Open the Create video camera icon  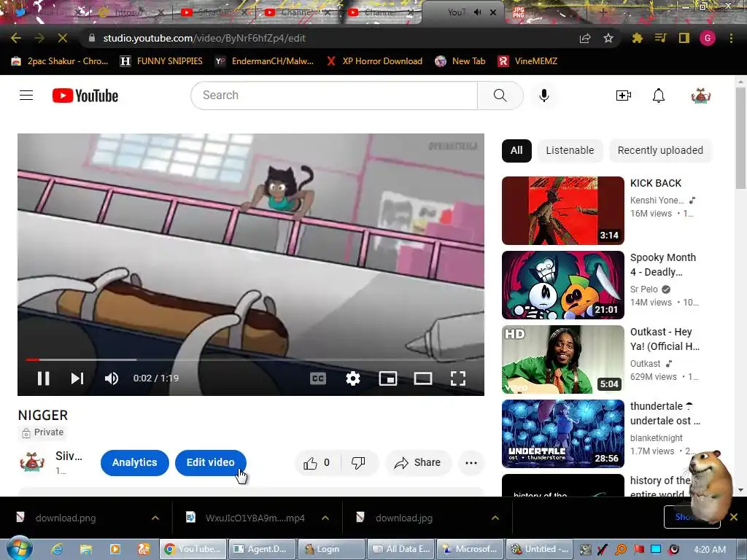(623, 96)
